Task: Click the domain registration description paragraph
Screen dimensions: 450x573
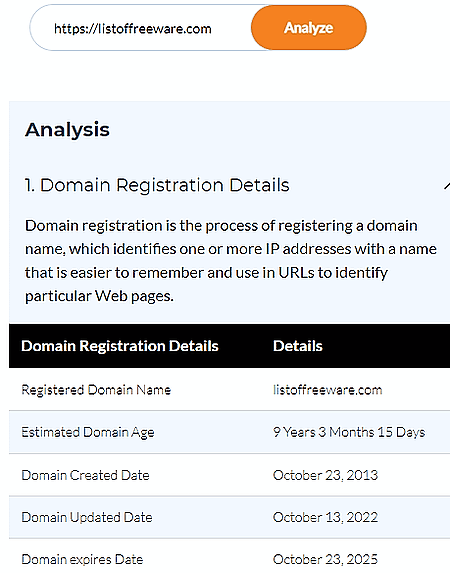Action: point(231,261)
